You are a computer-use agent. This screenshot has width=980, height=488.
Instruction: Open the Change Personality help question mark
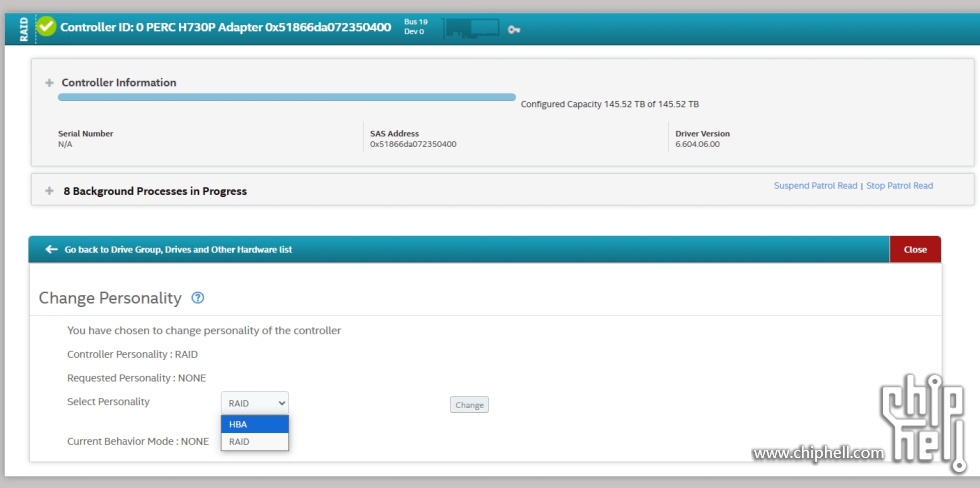(x=198, y=298)
